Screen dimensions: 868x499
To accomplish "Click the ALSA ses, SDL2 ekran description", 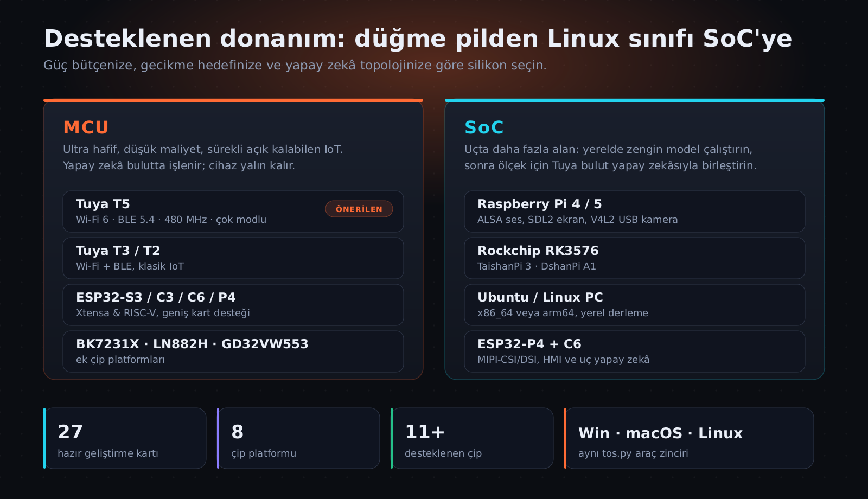I will 577,220.
